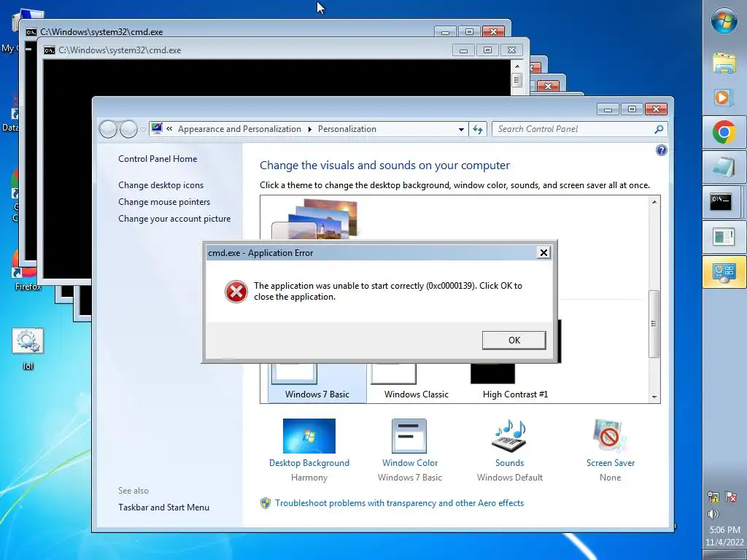Expand the address bar history dropdown
This screenshot has width=747, height=560.
[x=461, y=130]
